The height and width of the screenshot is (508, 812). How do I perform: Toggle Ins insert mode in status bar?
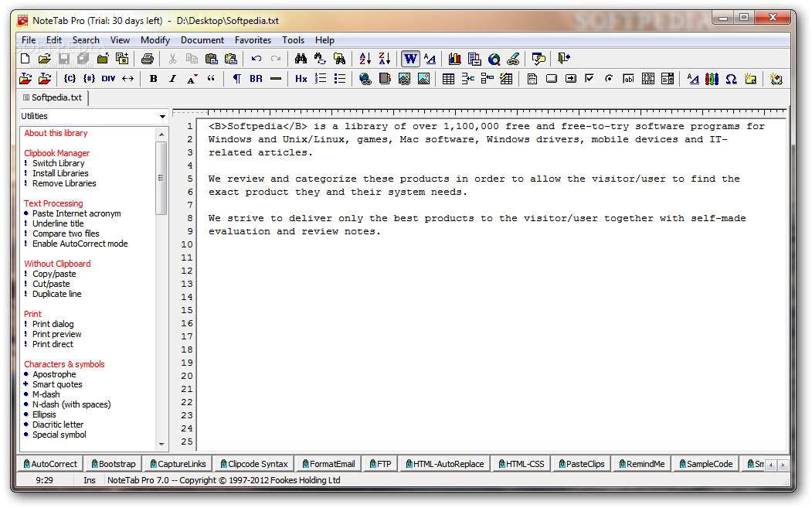(90, 480)
